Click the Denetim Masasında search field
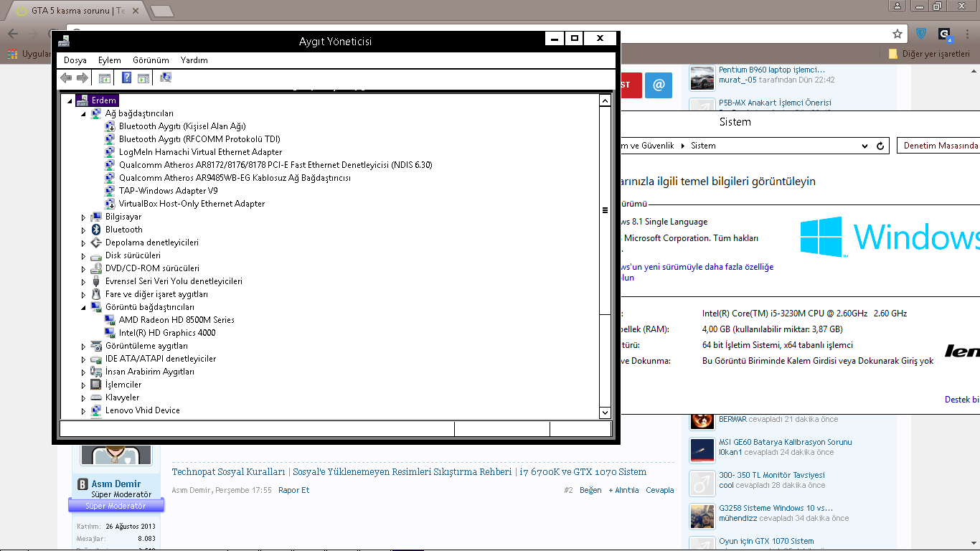 tap(938, 146)
